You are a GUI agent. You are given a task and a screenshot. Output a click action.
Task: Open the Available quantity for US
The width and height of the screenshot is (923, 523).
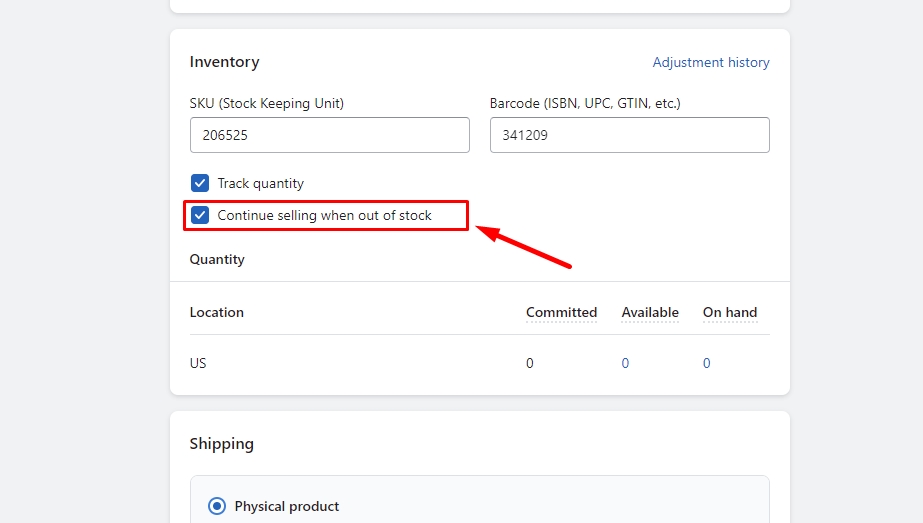tap(625, 363)
